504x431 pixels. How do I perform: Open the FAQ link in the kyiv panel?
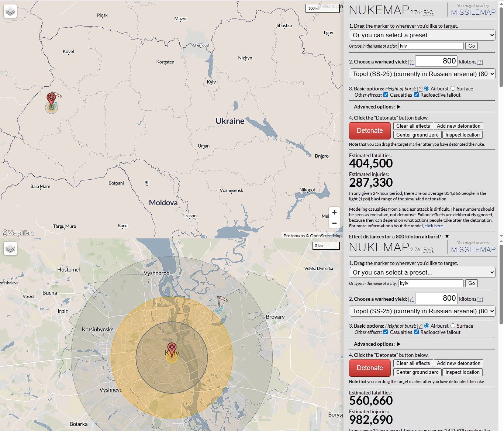tap(428, 250)
